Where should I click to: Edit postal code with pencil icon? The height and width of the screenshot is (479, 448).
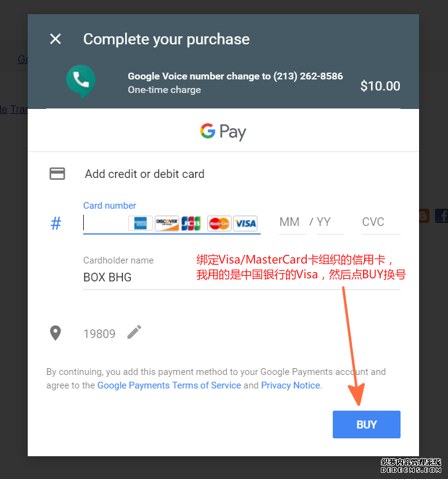(x=134, y=332)
